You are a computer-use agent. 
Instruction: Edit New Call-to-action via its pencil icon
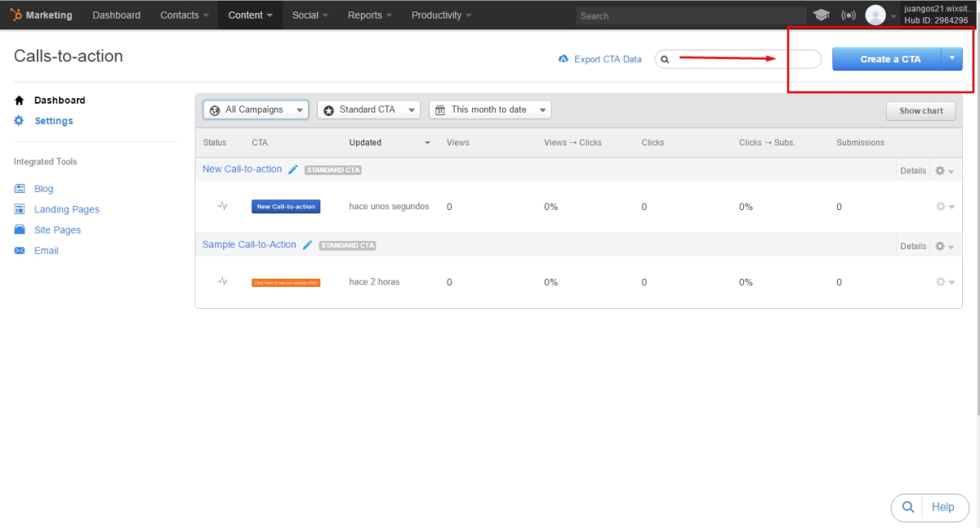point(293,169)
